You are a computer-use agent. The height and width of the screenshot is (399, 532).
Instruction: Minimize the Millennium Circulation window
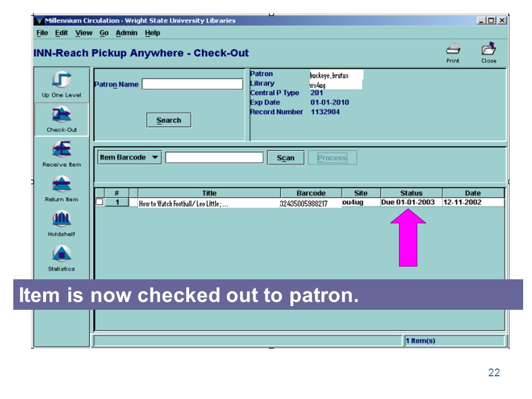[x=481, y=21]
